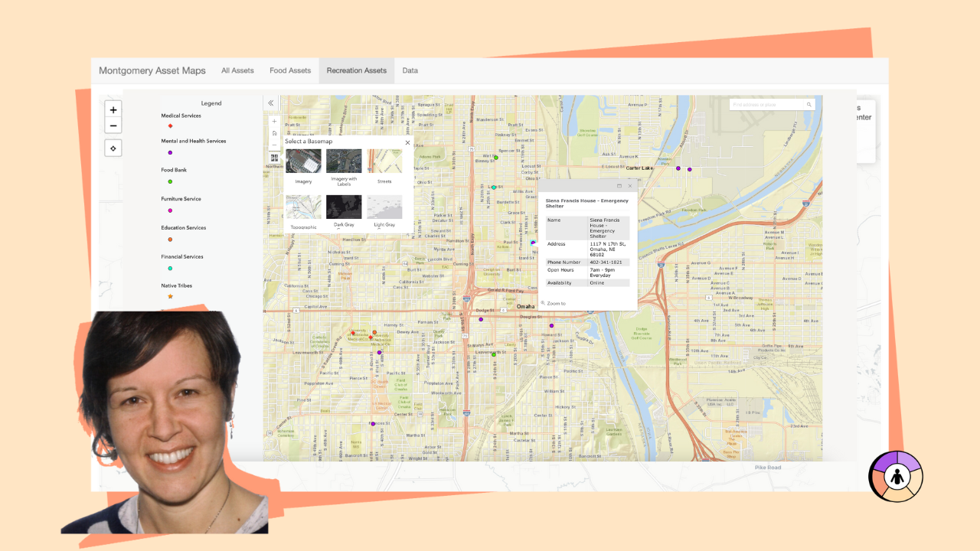Open the Data tab
Viewport: 980px width, 551px height.
coord(410,70)
